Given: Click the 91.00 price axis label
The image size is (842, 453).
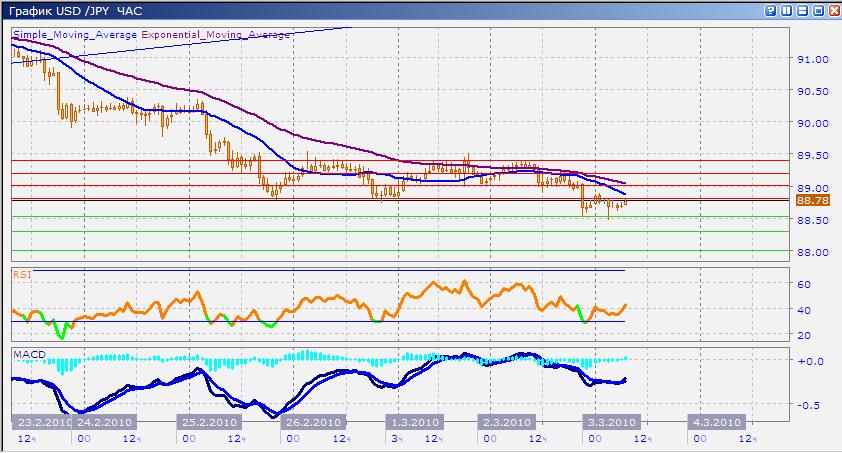Looking at the screenshot, I should click(810, 59).
